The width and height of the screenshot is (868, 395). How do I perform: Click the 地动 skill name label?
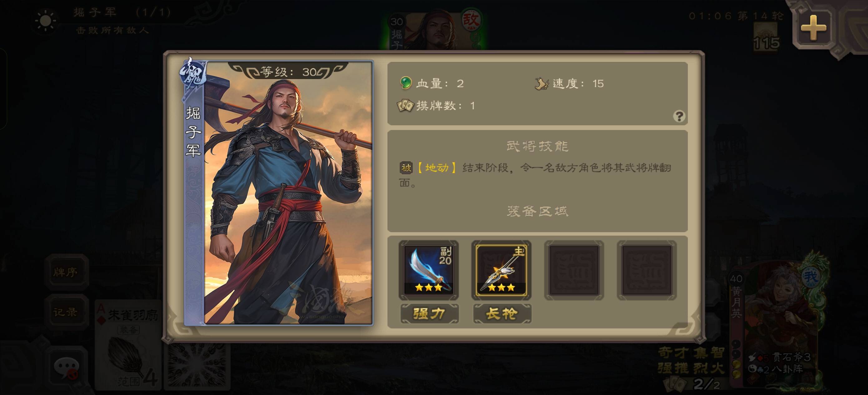(x=437, y=167)
